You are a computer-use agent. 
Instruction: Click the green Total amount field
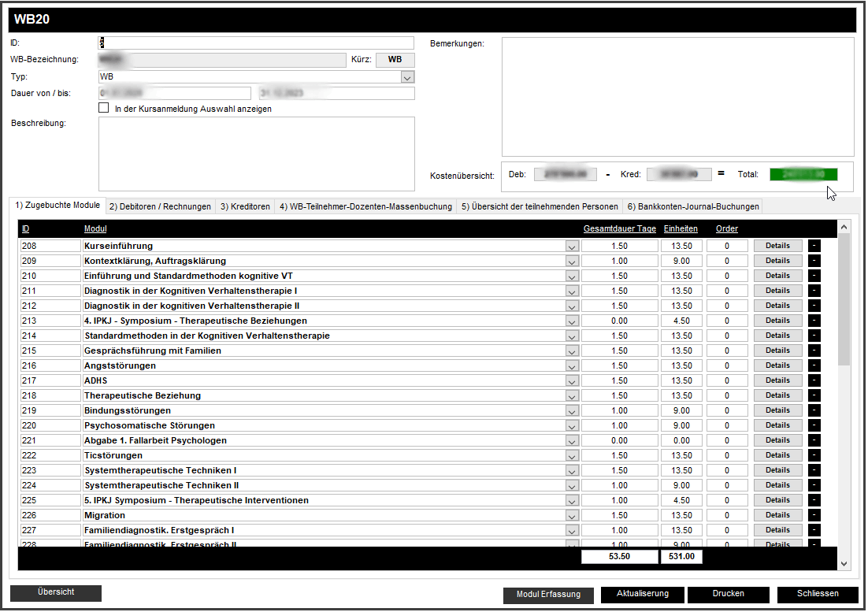803,174
